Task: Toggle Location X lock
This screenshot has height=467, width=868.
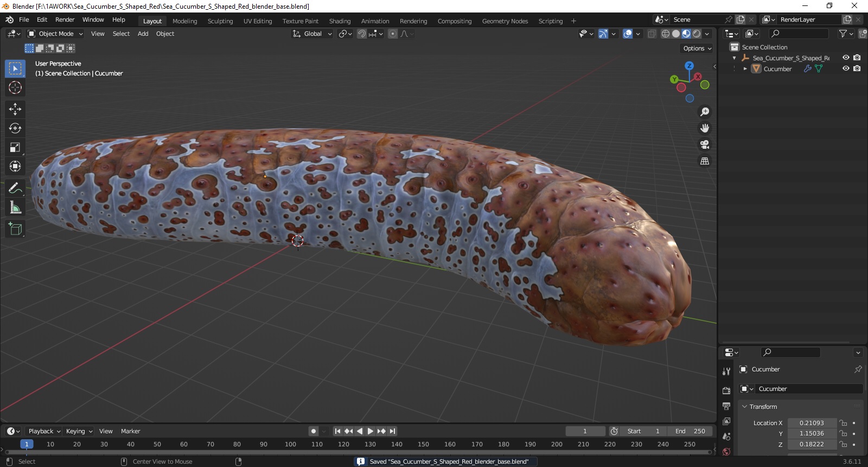Action: [843, 423]
